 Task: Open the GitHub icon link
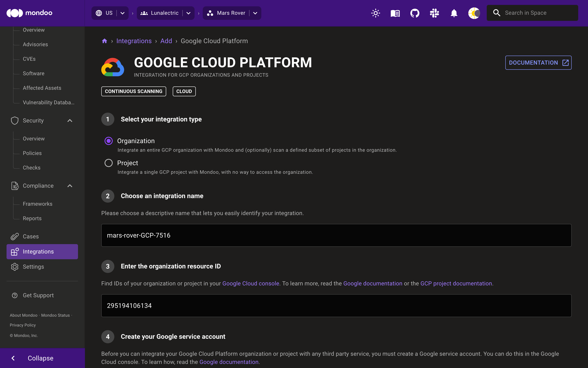pyautogui.click(x=415, y=13)
